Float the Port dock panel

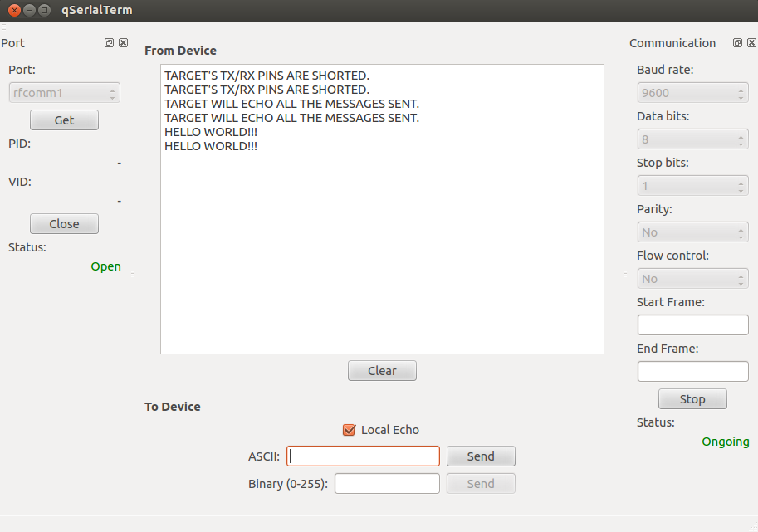click(x=109, y=43)
